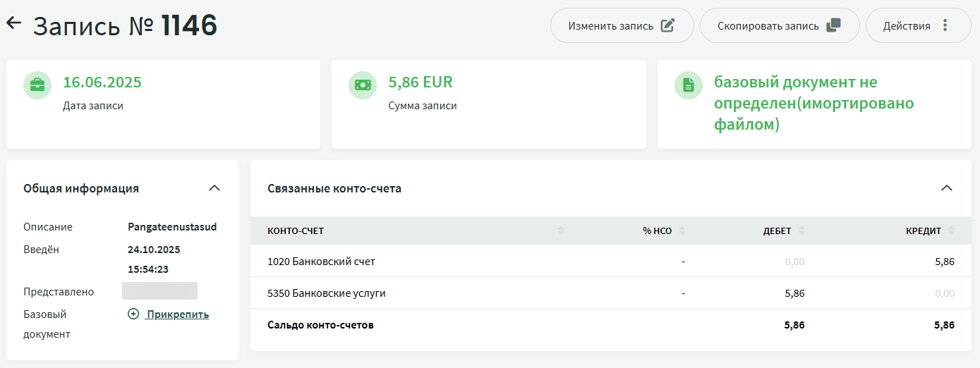The width and height of the screenshot is (980, 368).
Task: Open the Действия dropdown menu
Action: point(918,26)
